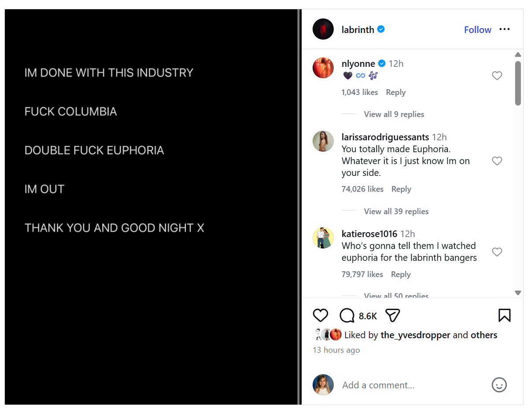Open the emoji picker in comment box
This screenshot has height=420, width=531.
point(499,385)
